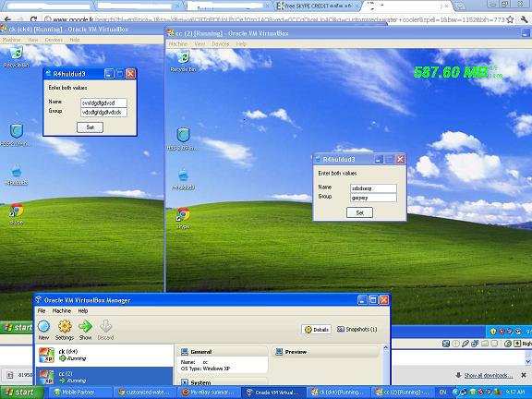Viewport: 532px width, 399px height.
Task: Collapse the General section header in VirtualBox Manager
Action: (x=223, y=352)
